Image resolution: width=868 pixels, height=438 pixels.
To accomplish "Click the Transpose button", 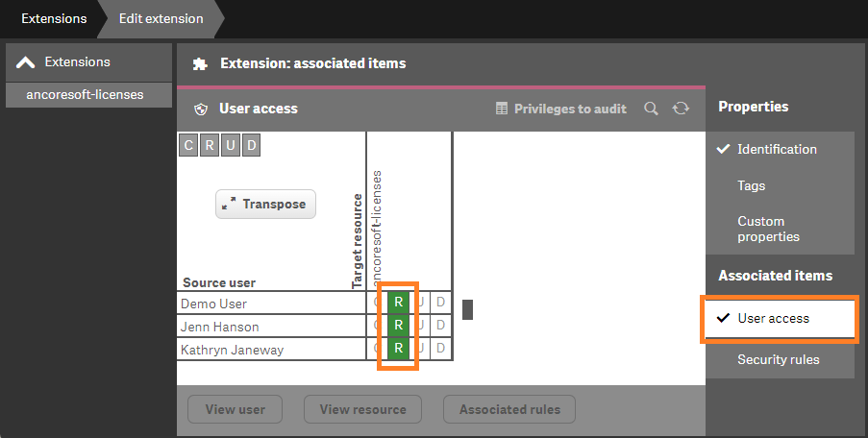I will pyautogui.click(x=265, y=204).
